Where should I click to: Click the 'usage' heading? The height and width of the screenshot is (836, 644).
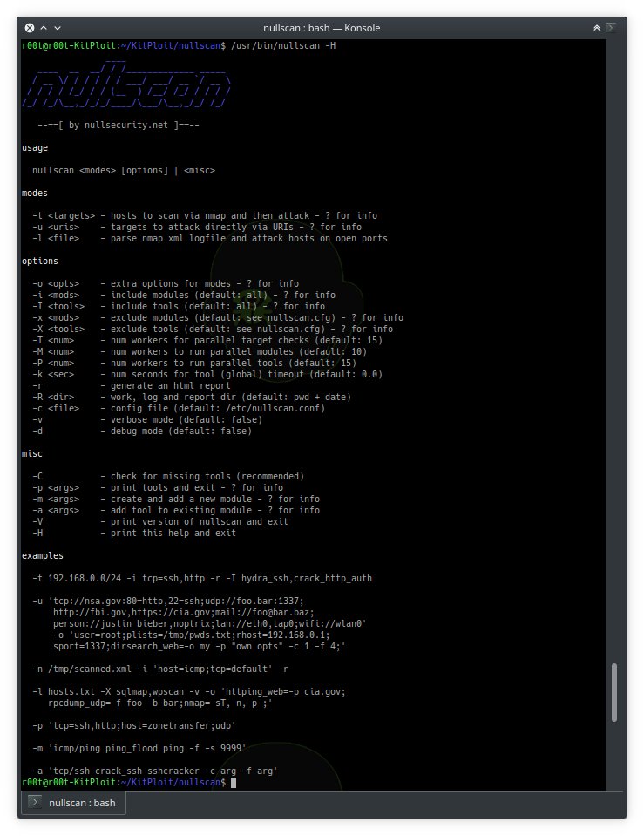[x=35, y=147]
